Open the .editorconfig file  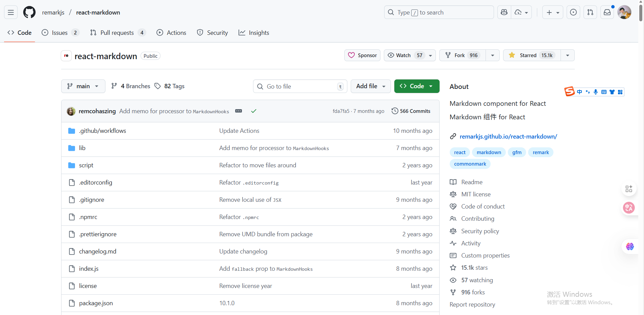tap(96, 183)
